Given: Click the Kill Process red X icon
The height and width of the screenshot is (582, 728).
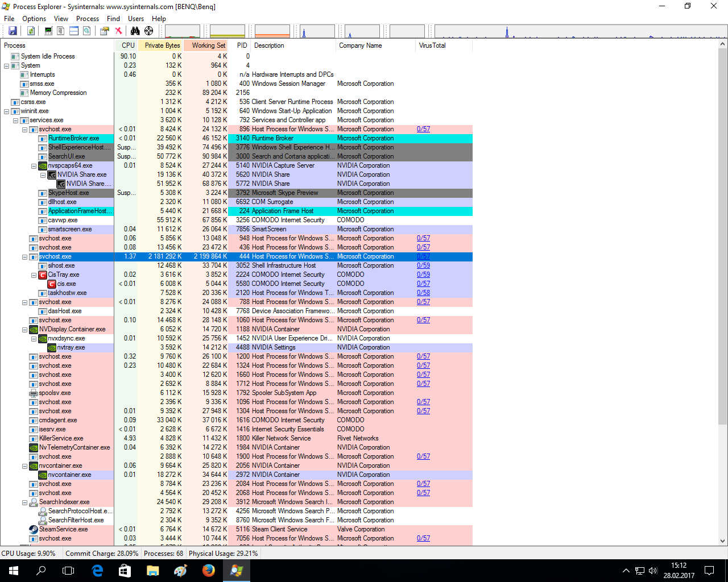Looking at the screenshot, I should click(118, 31).
